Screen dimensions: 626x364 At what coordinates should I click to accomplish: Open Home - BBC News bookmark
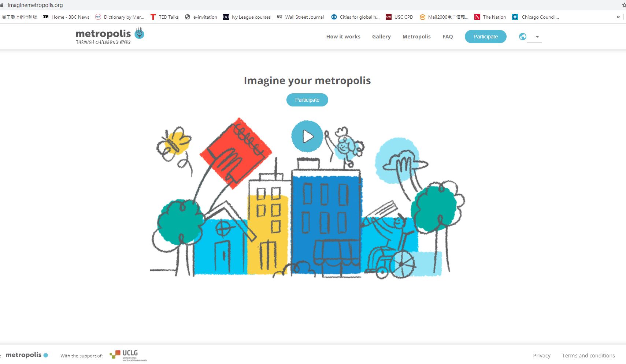[x=66, y=17]
